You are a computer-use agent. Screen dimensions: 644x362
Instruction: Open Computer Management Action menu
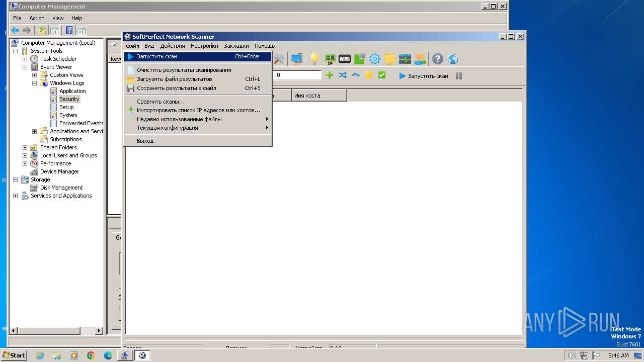[x=37, y=18]
